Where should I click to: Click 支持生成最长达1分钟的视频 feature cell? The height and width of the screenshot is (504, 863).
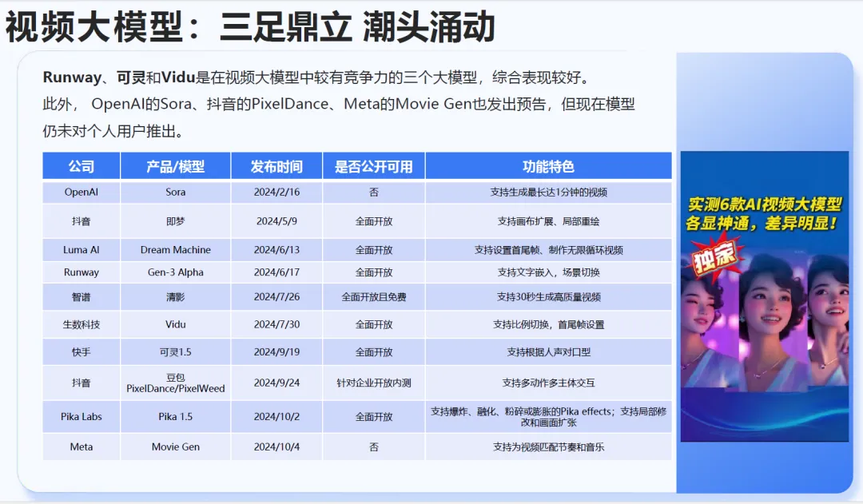(x=549, y=192)
